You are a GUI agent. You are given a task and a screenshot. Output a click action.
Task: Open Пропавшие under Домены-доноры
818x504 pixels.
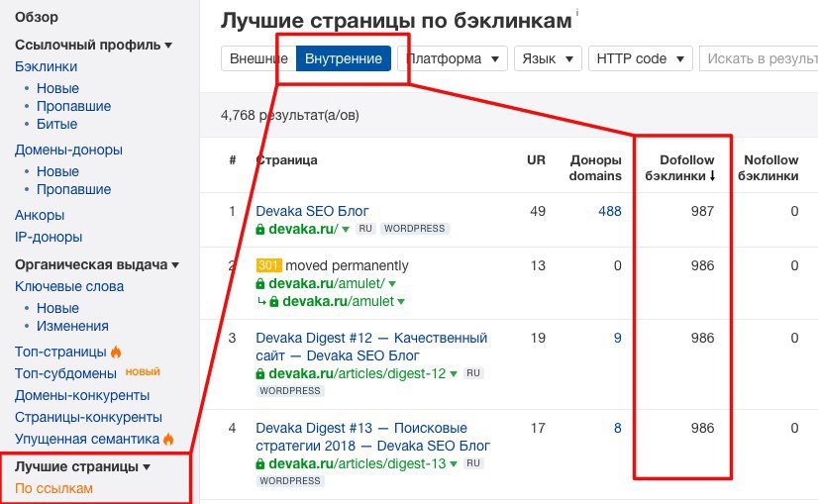tap(73, 189)
